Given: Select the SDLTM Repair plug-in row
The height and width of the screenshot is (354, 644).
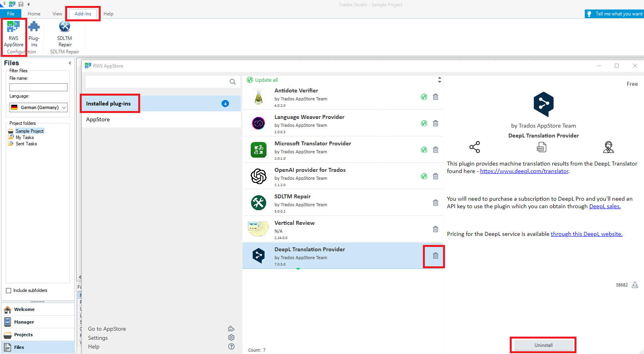Looking at the screenshot, I should [342, 203].
